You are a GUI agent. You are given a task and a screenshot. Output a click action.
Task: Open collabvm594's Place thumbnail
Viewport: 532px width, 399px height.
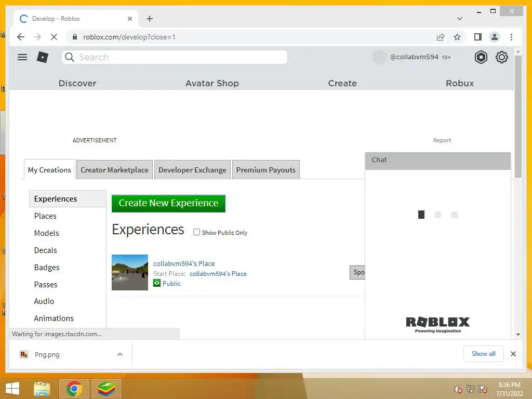coord(130,272)
